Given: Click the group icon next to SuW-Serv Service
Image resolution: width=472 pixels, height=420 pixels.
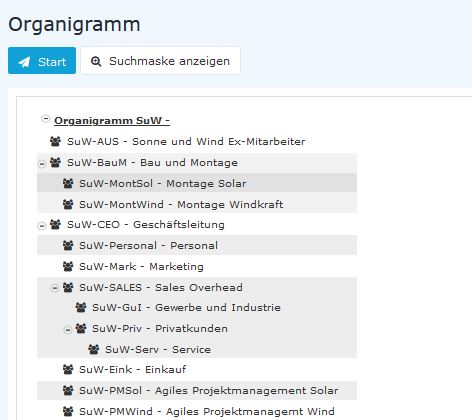Looking at the screenshot, I should [x=94, y=349].
